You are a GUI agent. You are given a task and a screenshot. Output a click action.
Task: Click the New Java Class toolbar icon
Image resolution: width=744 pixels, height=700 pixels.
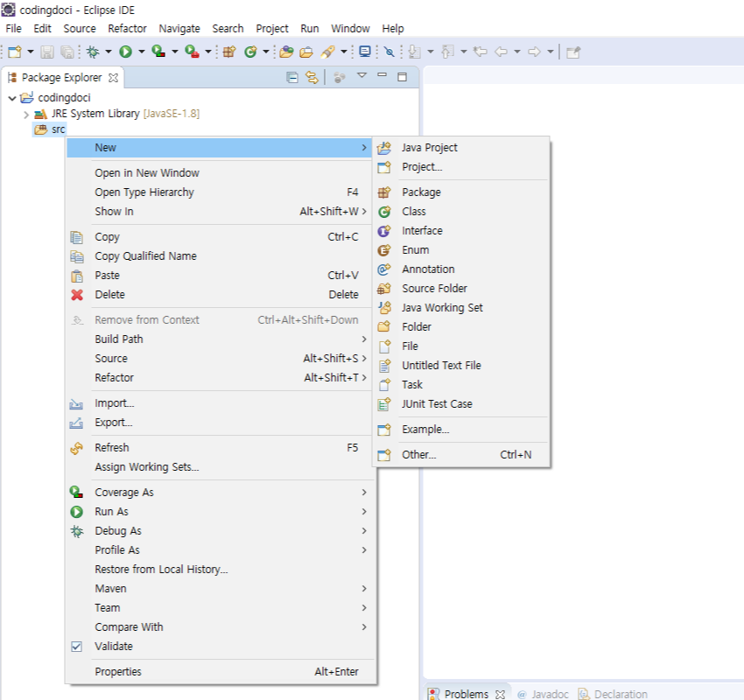[x=250, y=52]
